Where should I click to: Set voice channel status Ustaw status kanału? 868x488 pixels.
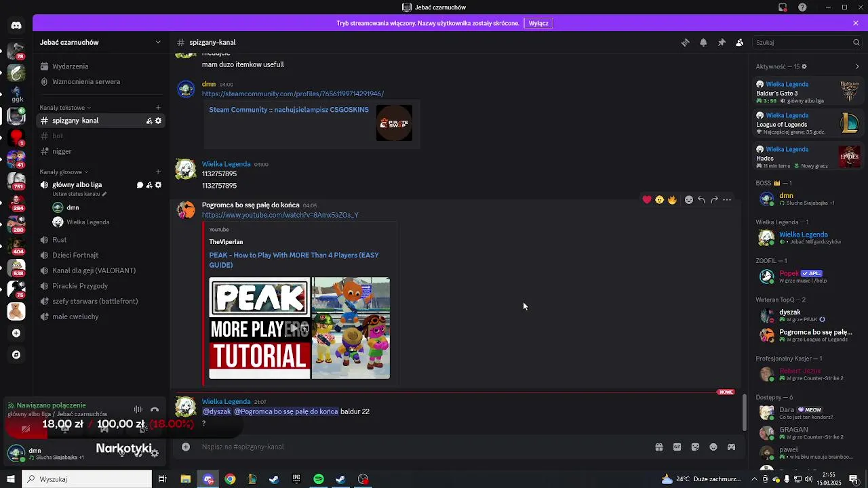click(x=79, y=194)
